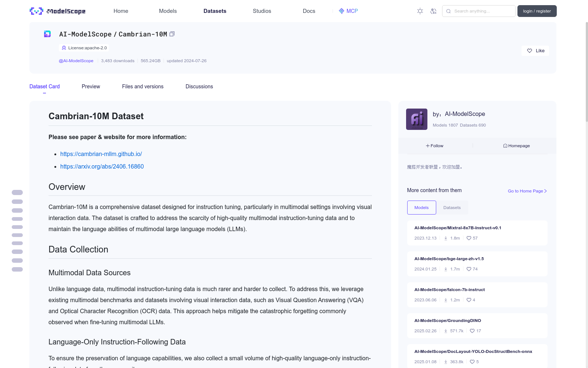
Task: Open the AI-ModelScope Homepage button
Action: [517, 146]
